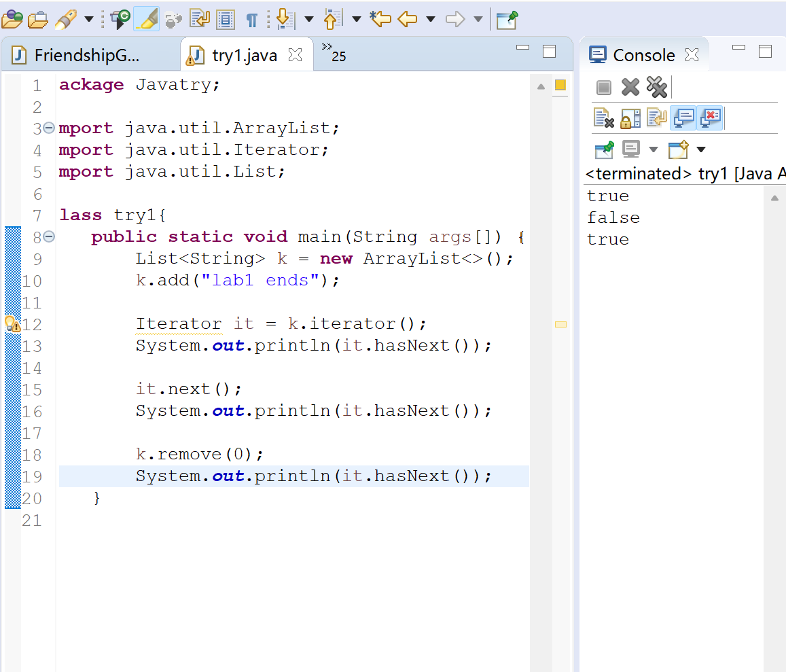The height and width of the screenshot is (672, 786).
Task: Click the Remove Launch X icon
Action: click(630, 87)
